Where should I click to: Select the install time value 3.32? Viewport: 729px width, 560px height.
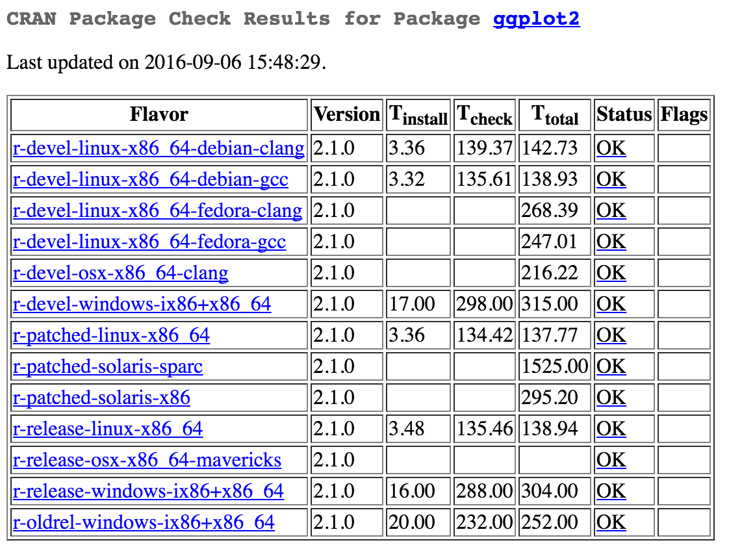407,179
